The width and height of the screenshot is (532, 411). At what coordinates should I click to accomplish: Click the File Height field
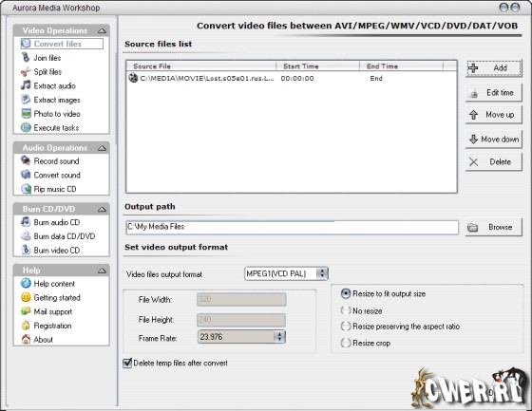[241, 320]
